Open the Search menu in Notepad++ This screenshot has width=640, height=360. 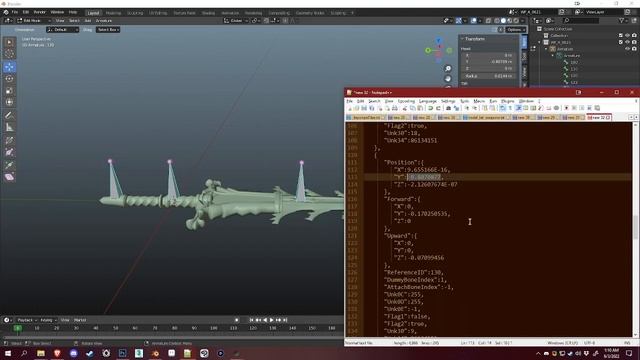click(x=374, y=101)
